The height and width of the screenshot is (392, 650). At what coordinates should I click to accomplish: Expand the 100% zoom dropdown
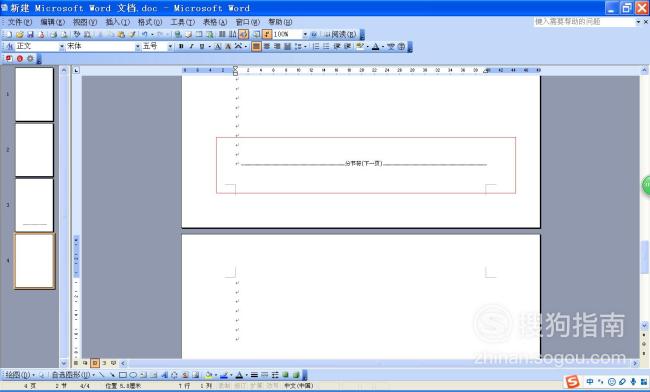pyautogui.click(x=305, y=34)
